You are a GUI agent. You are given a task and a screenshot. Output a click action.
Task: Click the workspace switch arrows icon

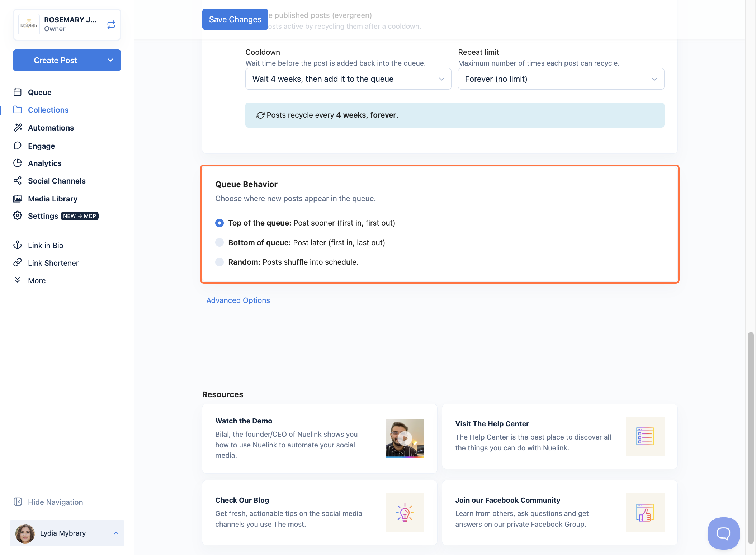click(111, 24)
